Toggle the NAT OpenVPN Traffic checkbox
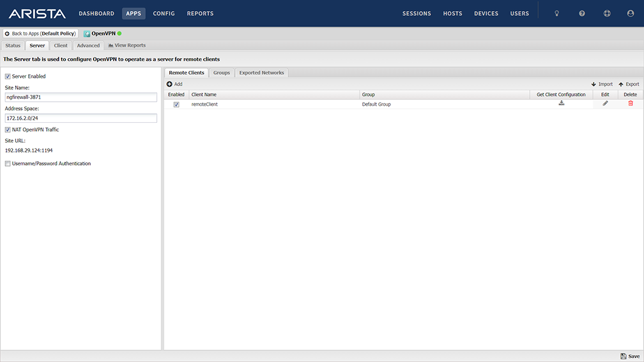The height and width of the screenshot is (362, 644). [x=8, y=130]
